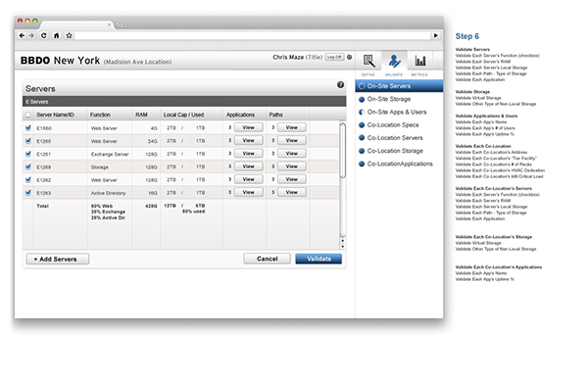View applications for server E1262
Screen dimensions: 588x380
pyautogui.click(x=249, y=179)
